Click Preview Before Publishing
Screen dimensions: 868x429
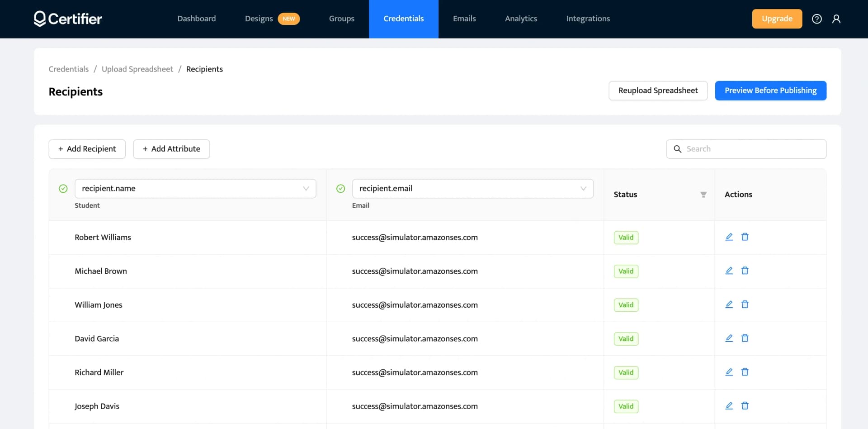coord(770,90)
